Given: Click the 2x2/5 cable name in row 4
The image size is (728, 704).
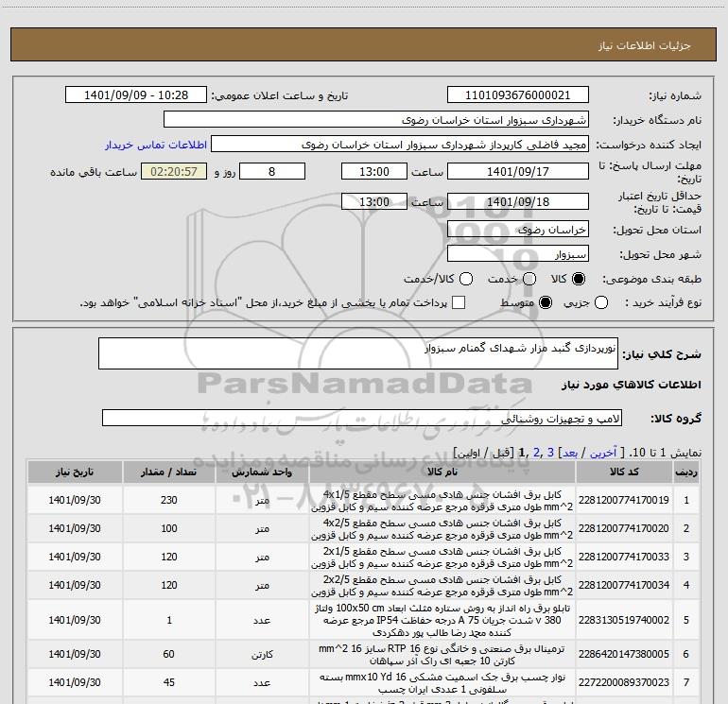Looking at the screenshot, I should tap(442, 586).
